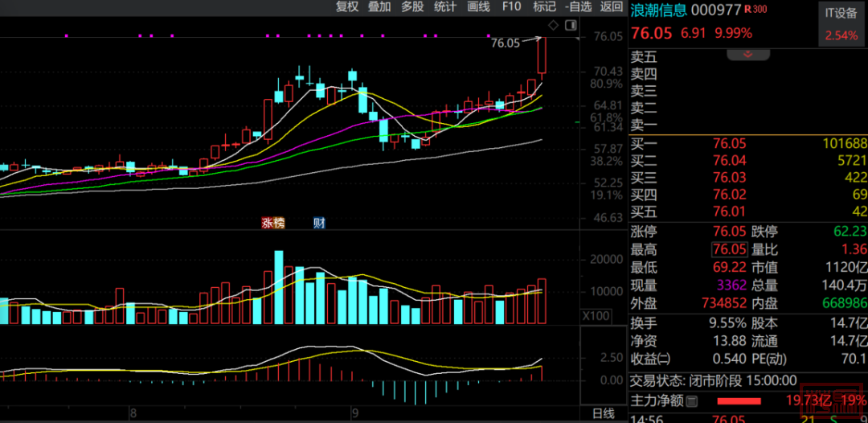
Task: Select 多股 multi-stock view
Action: click(x=412, y=6)
